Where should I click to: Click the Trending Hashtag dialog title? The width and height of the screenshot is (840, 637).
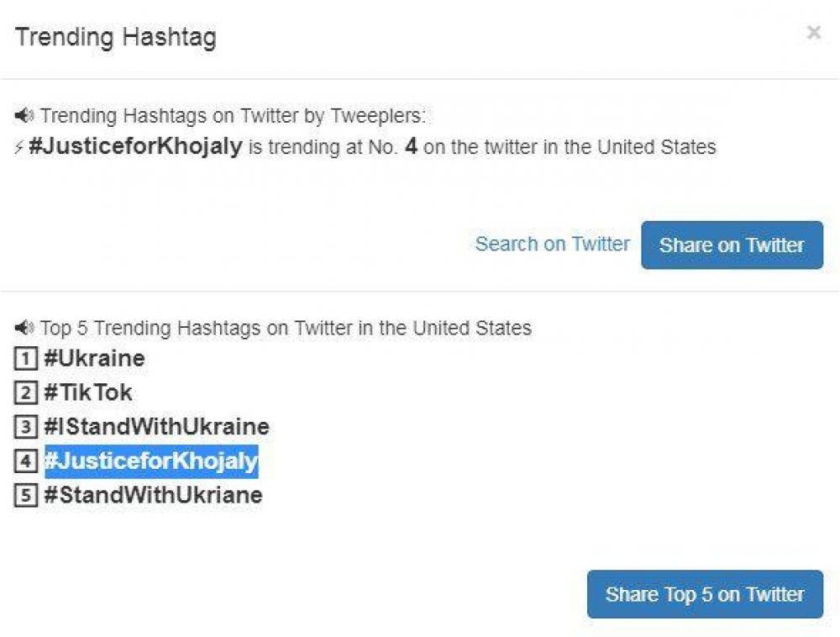coord(115,38)
